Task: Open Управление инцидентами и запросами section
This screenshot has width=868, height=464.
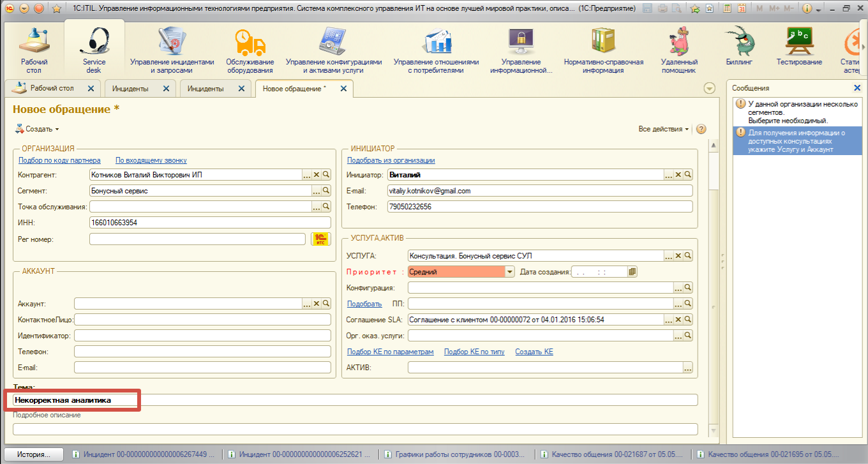Action: pyautogui.click(x=172, y=49)
